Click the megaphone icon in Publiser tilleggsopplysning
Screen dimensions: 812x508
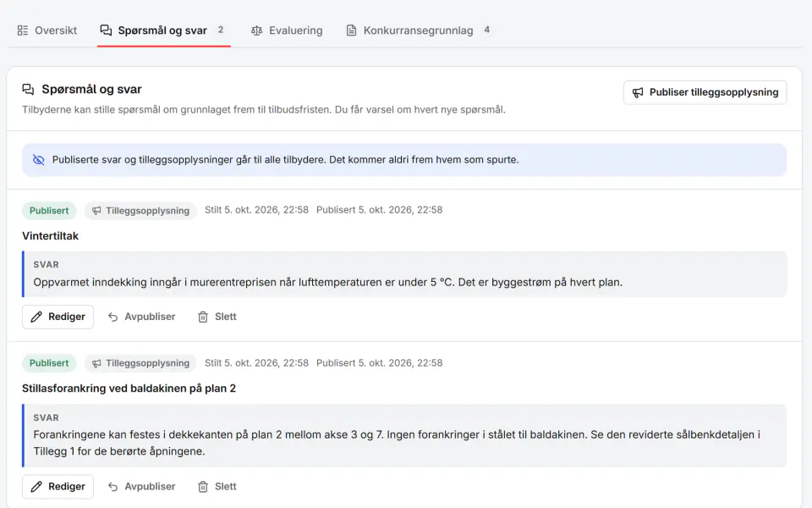coord(638,92)
